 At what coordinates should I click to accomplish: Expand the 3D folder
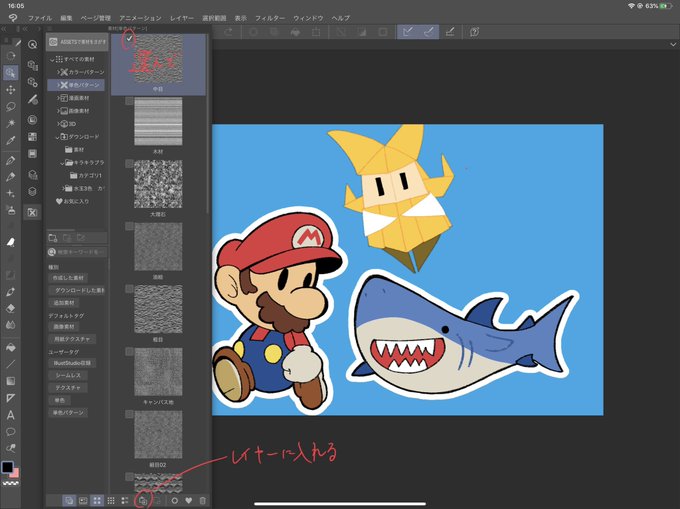click(x=58, y=124)
